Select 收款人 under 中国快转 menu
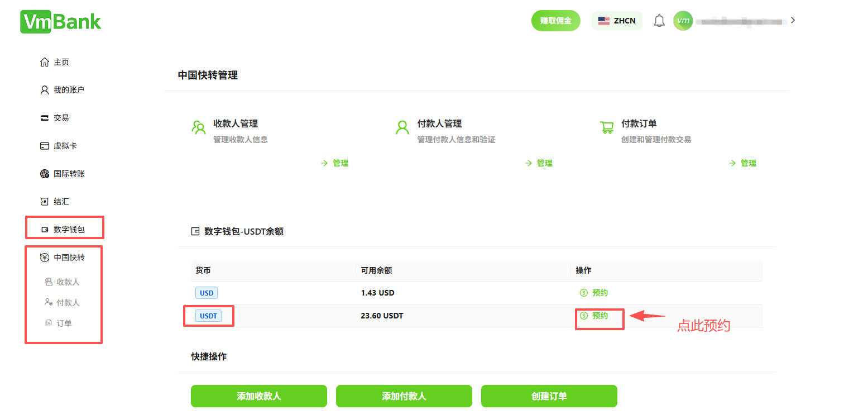The width and height of the screenshot is (868, 419). coord(67,282)
